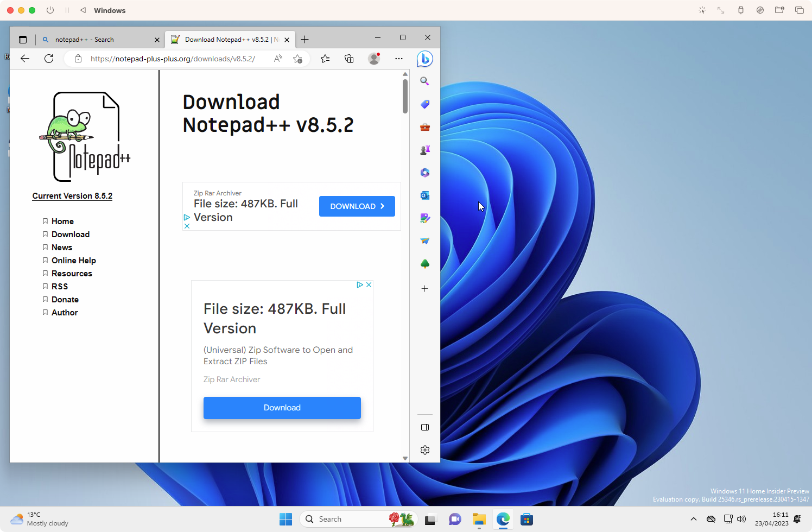Open File Explorer from the taskbar
812x532 pixels.
click(x=479, y=520)
